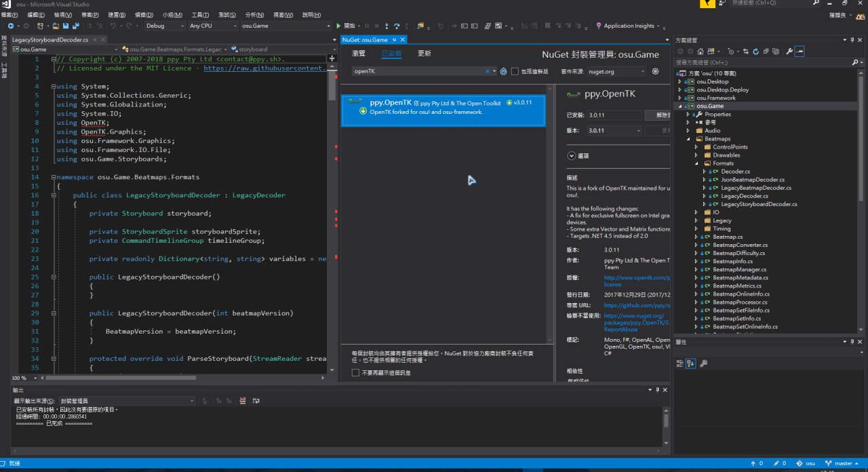Screen dimensions: 868x472
Task: Switch to the Browse tab in NuGet
Action: pyautogui.click(x=359, y=54)
